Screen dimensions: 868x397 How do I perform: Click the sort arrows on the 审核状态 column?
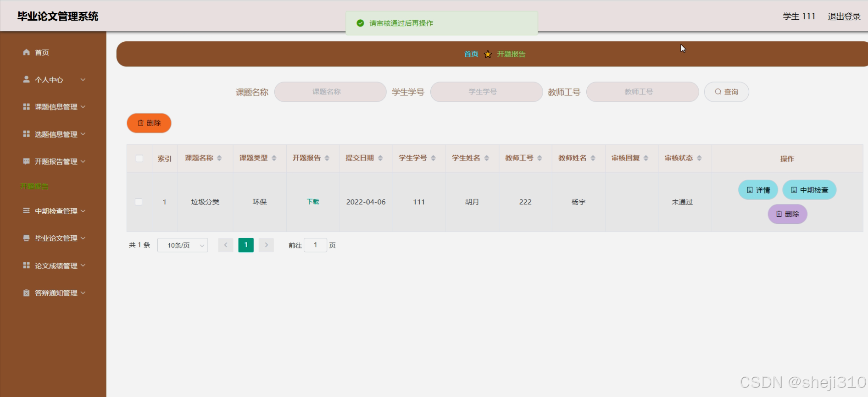pyautogui.click(x=699, y=158)
